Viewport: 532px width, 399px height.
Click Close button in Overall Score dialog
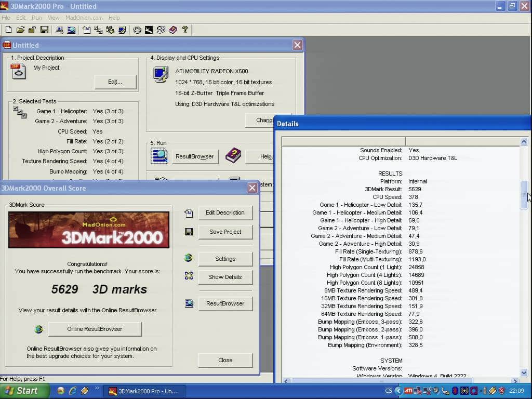click(225, 361)
